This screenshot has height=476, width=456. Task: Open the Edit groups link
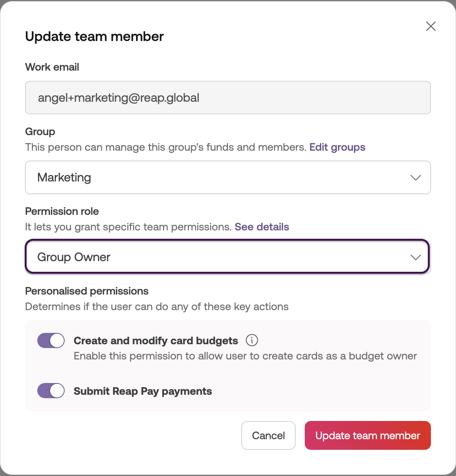(337, 147)
